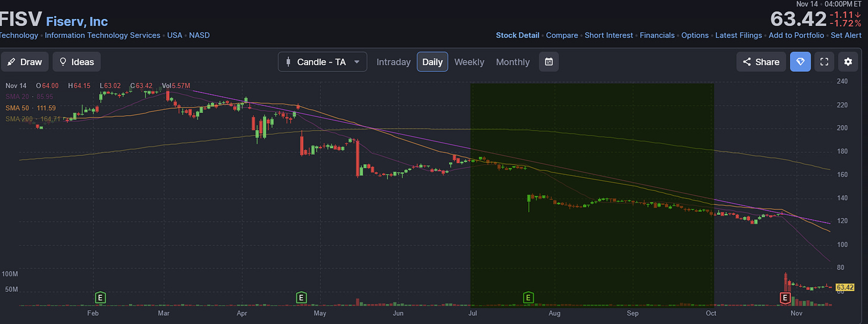Screen dimensions: 868x324
Task: Click the late-April earnings marker
Action: click(301, 297)
